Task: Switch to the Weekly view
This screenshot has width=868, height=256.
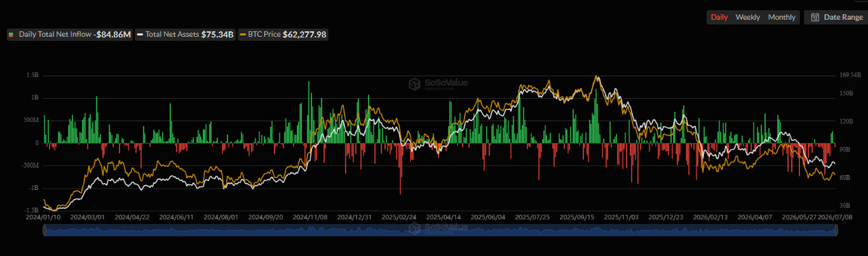Action: coord(748,18)
